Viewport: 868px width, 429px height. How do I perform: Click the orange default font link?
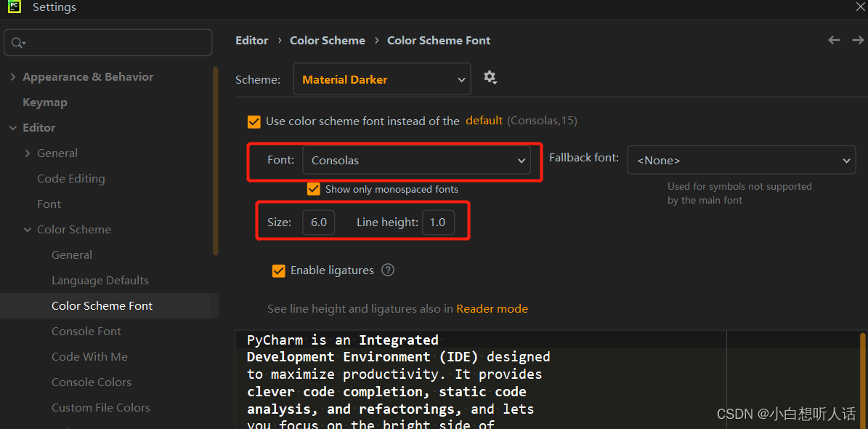(484, 121)
